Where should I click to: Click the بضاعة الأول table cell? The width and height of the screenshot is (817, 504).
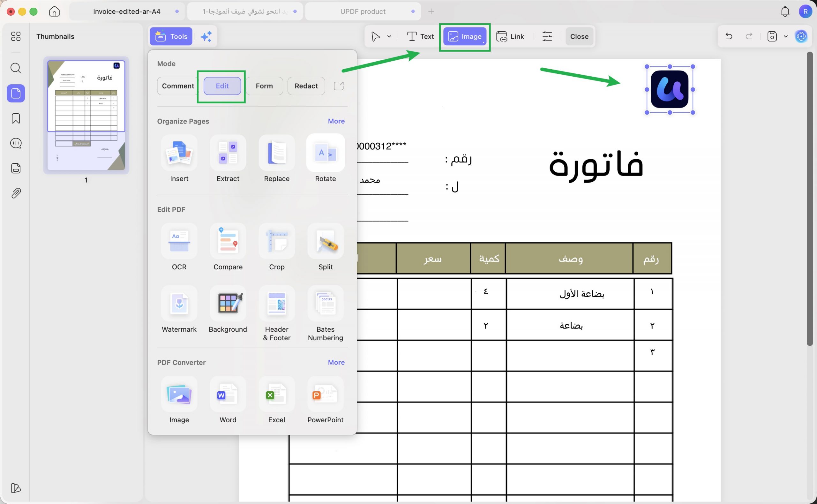(x=570, y=294)
